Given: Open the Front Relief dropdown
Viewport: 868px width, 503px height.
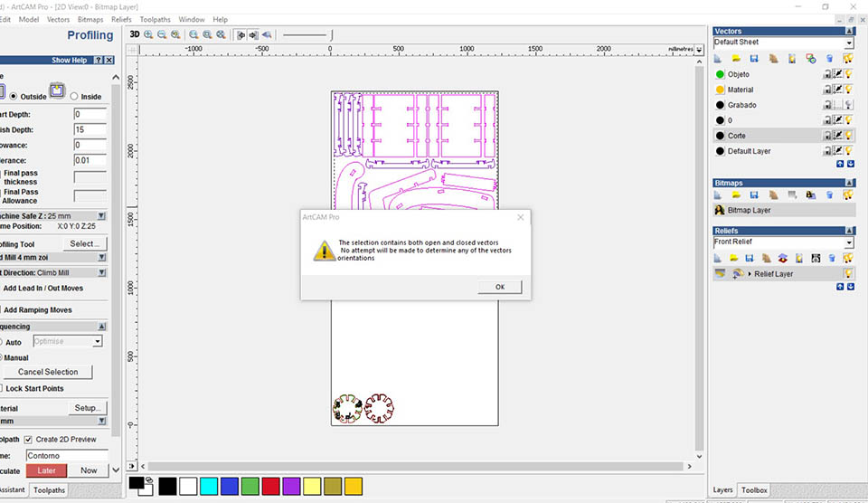Looking at the screenshot, I should [849, 242].
